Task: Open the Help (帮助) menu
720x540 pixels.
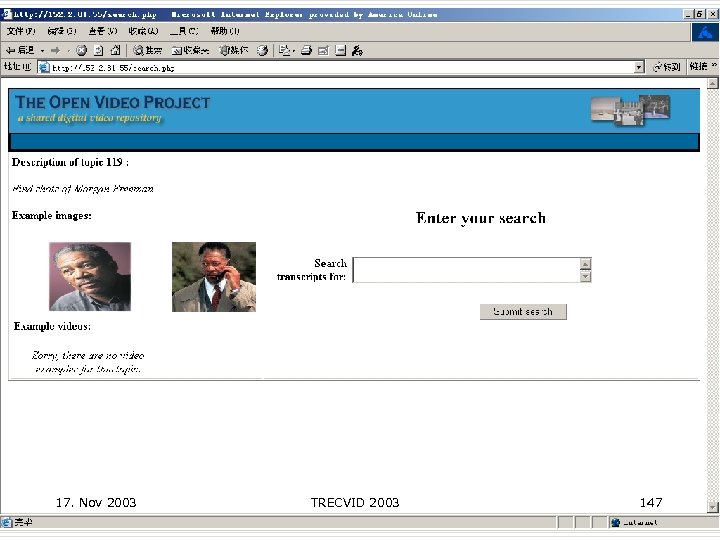Action: (225, 31)
